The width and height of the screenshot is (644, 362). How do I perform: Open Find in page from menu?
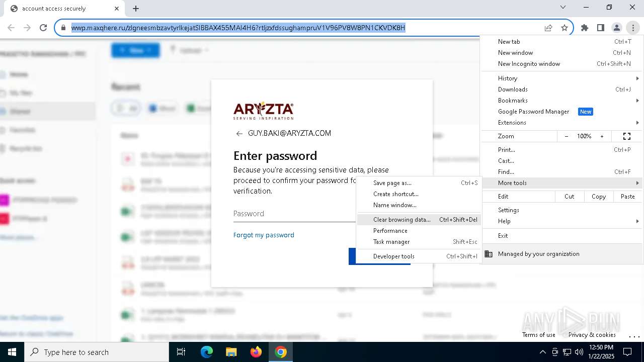(x=561, y=172)
